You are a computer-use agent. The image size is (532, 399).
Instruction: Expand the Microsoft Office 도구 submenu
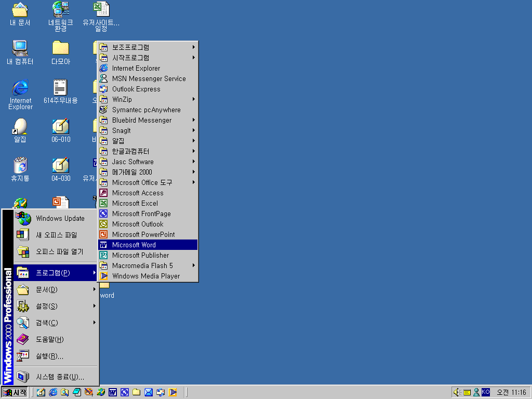pyautogui.click(x=148, y=182)
